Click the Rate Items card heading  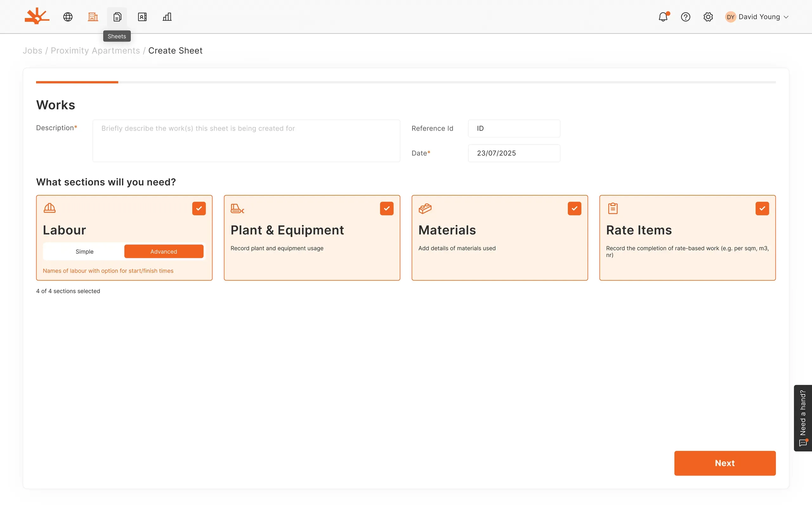pyautogui.click(x=639, y=230)
